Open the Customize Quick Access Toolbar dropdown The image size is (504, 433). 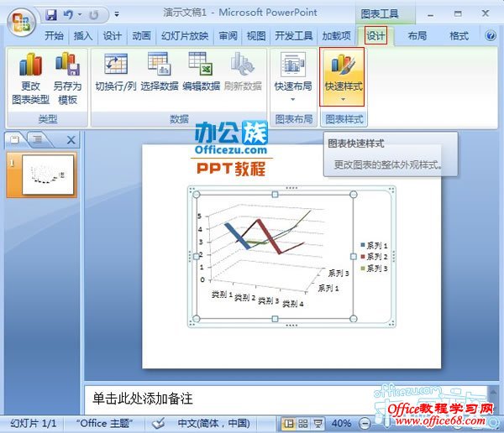[x=117, y=14]
